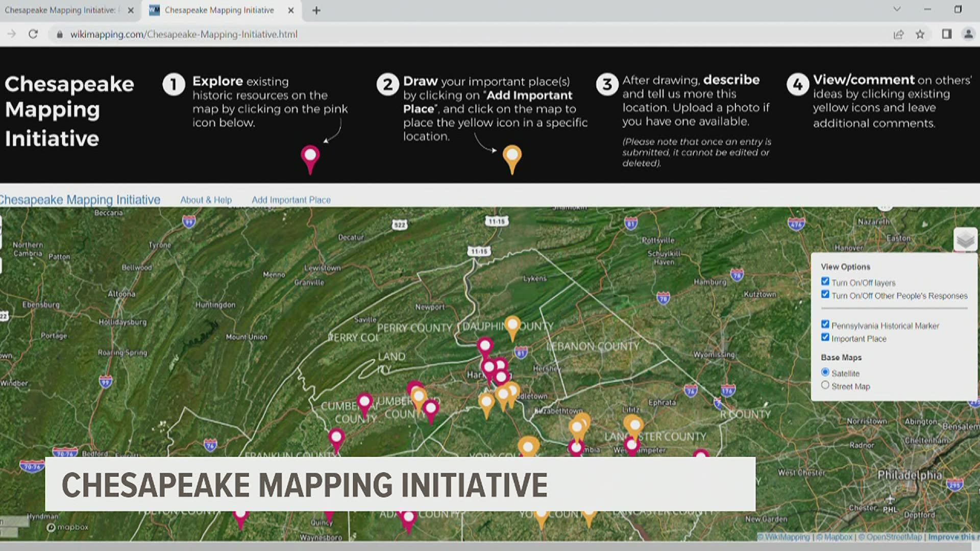Click Lebanon County label on map
Viewport: 980px width, 551px height.
593,346
